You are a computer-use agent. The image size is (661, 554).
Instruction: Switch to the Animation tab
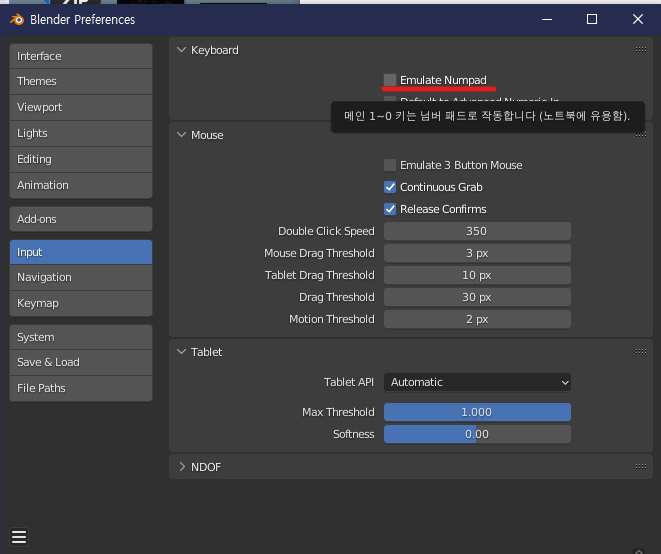coord(81,186)
